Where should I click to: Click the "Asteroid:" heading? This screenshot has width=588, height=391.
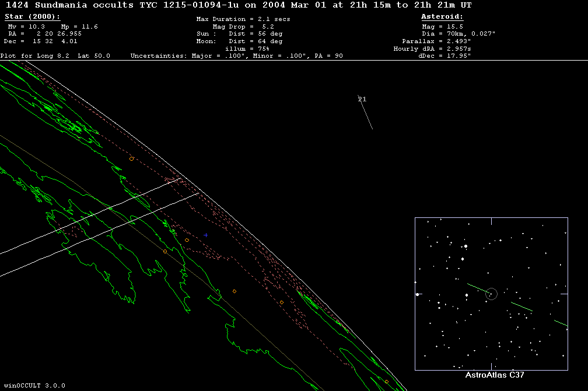point(442,17)
